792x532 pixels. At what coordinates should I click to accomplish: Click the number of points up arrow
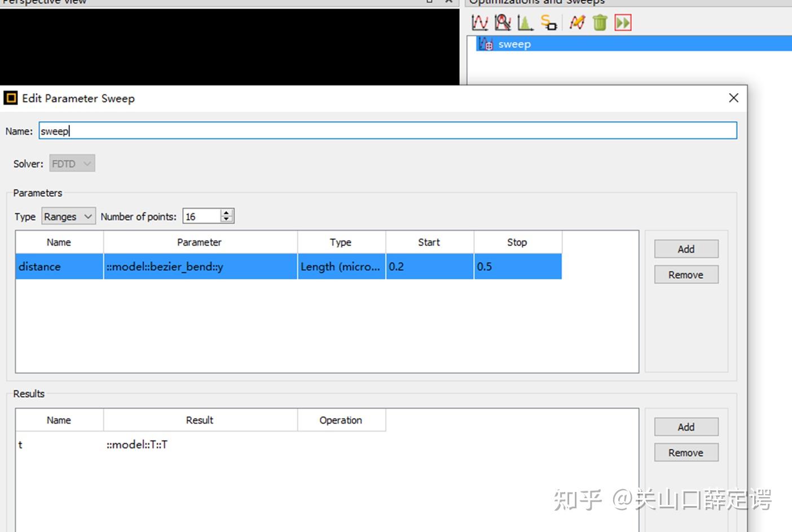click(x=226, y=212)
